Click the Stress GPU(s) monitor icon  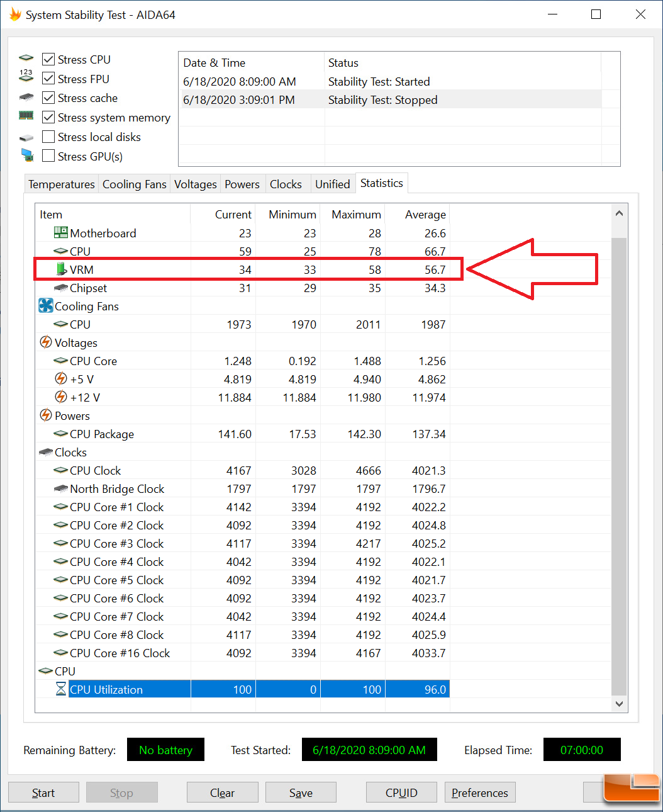27,155
